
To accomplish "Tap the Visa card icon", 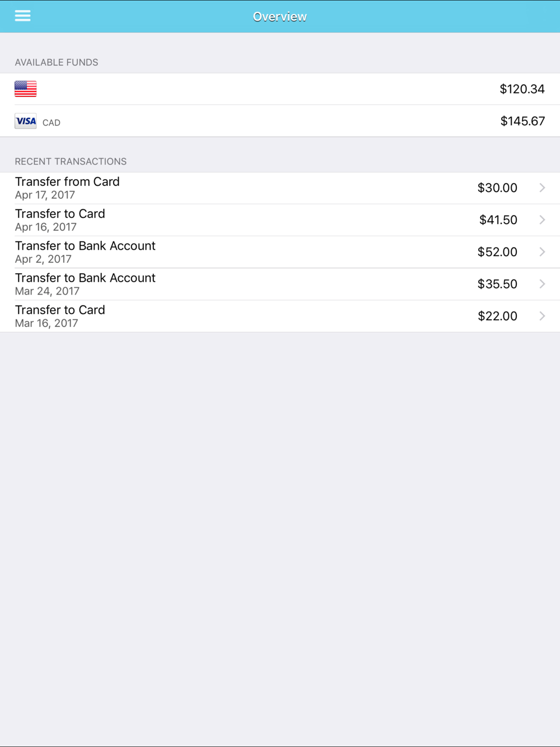I will pyautogui.click(x=26, y=121).
